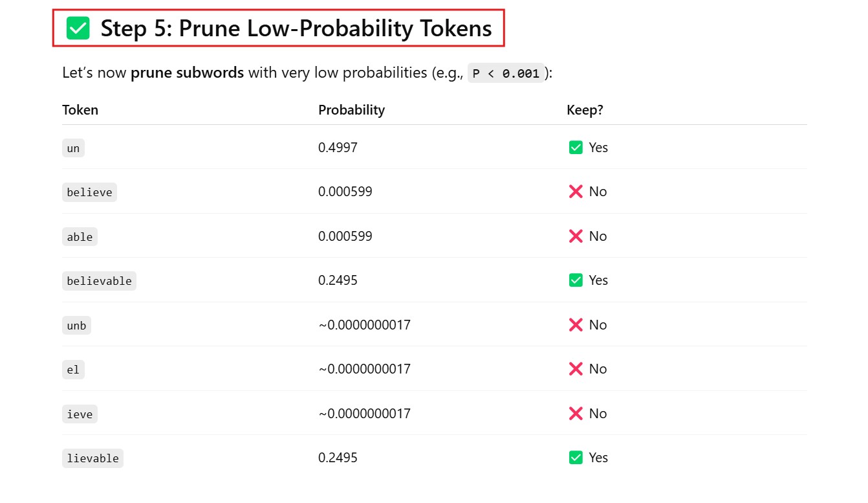Click the red X icon in the 'ieve' row
Viewport: 868px width, 503px height.
(x=575, y=414)
